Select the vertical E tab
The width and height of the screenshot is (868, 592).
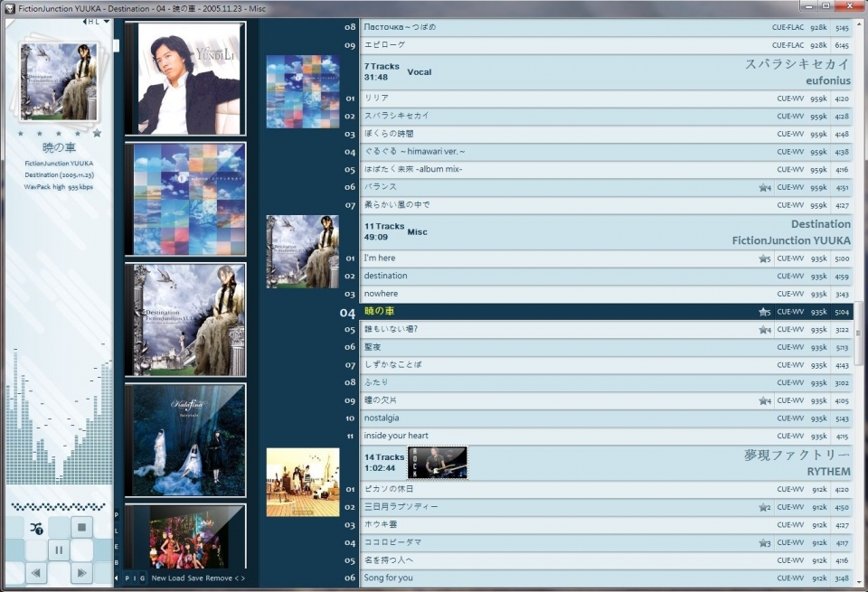pyautogui.click(x=117, y=547)
